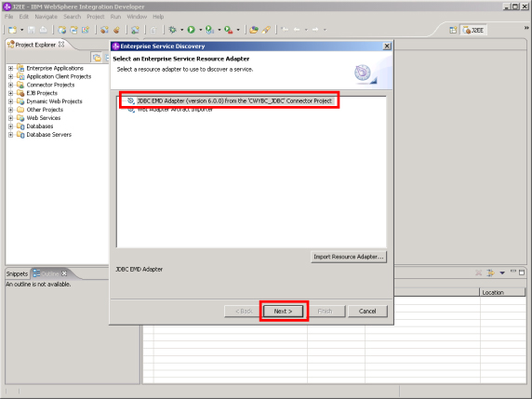Click the JDBC EMD Adapter row icon

tap(131, 100)
